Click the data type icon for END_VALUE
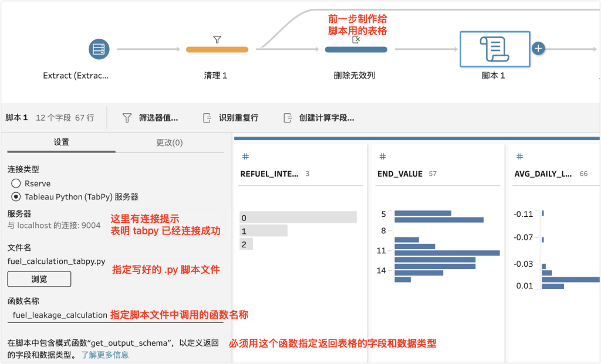 (x=382, y=157)
